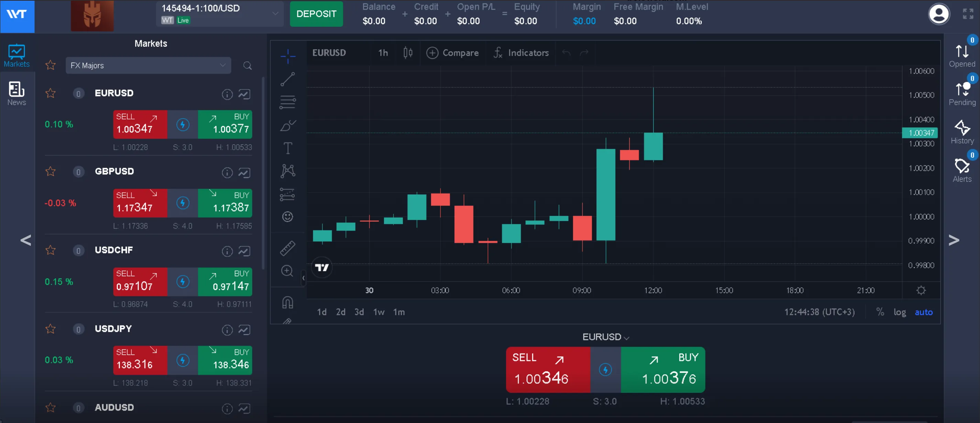The image size is (980, 423).
Task: Change candlestick chart style
Action: click(408, 53)
